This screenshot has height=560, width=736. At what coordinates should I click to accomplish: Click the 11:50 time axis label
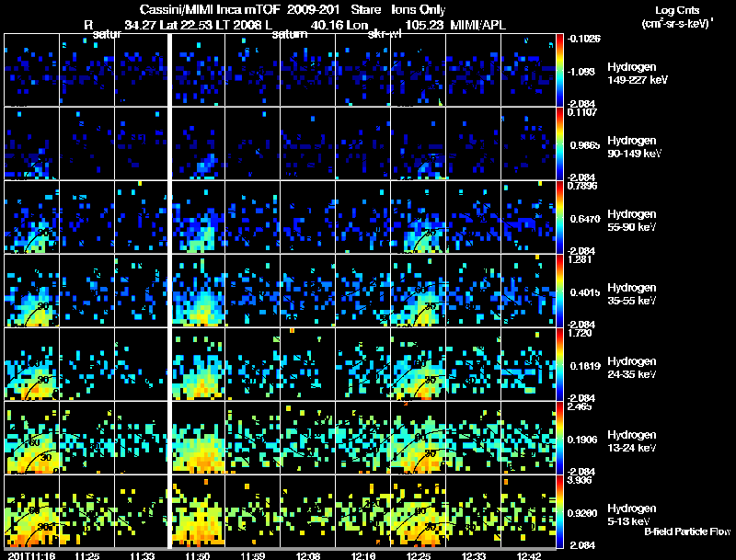click(x=198, y=555)
